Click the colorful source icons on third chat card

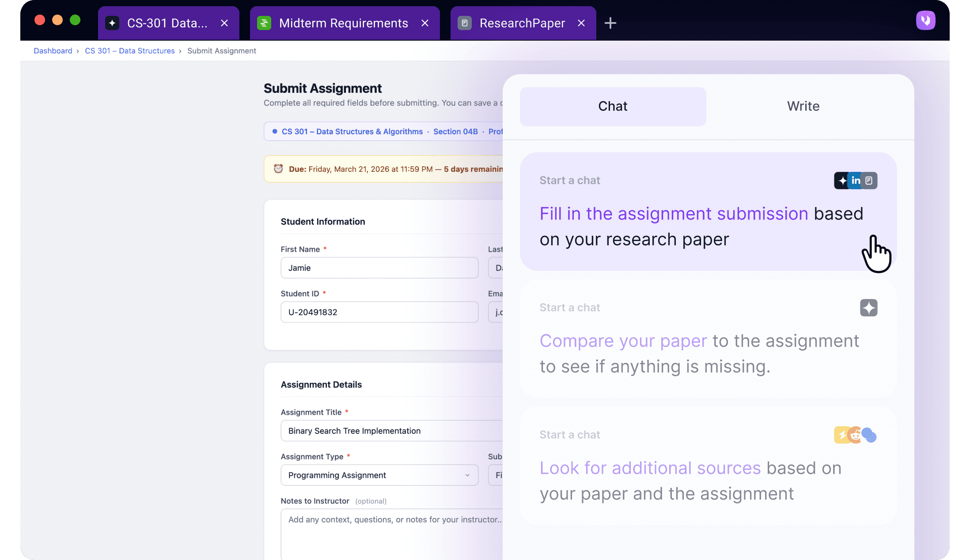tap(855, 435)
